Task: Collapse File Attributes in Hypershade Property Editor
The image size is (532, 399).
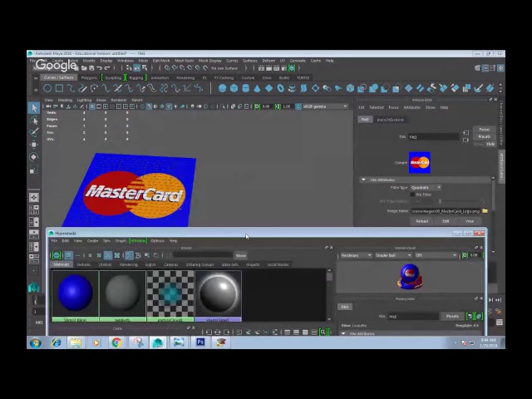Action: (x=343, y=334)
